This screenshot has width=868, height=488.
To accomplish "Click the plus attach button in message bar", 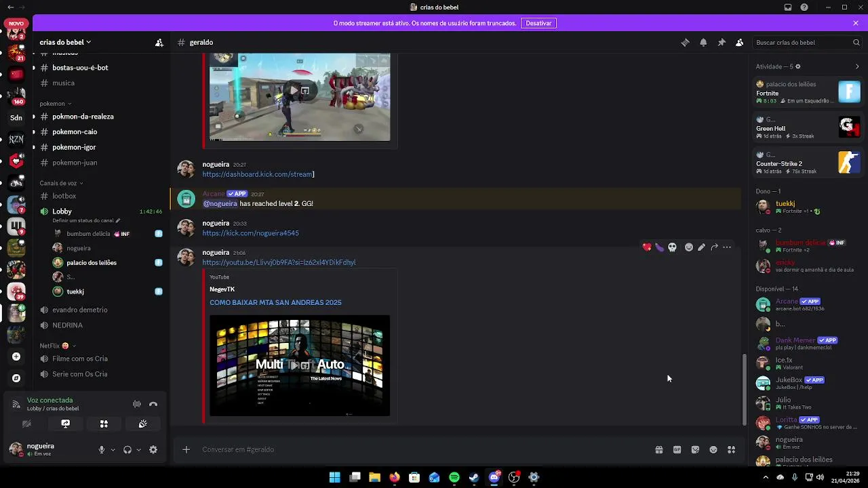I will [186, 449].
